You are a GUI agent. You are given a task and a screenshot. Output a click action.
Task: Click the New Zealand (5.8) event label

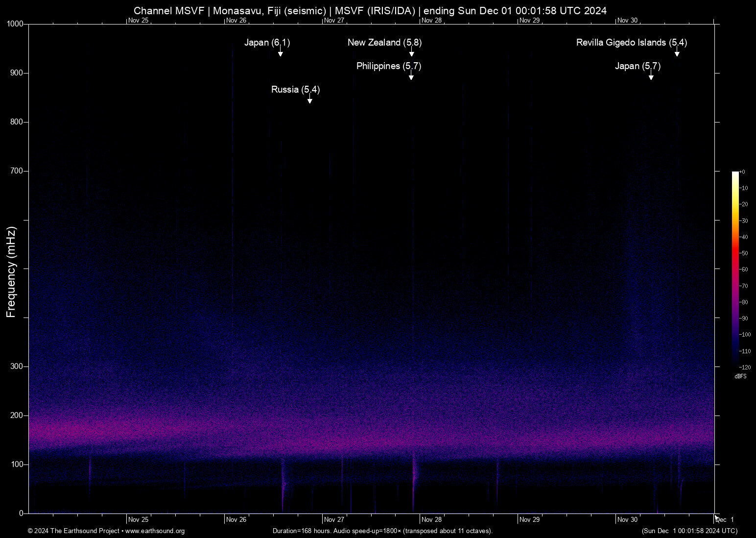[385, 43]
